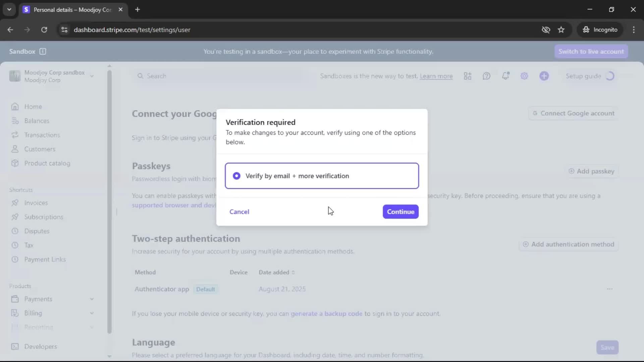Click the create plus circle icon
This screenshot has height=362, width=644.
pos(544,76)
